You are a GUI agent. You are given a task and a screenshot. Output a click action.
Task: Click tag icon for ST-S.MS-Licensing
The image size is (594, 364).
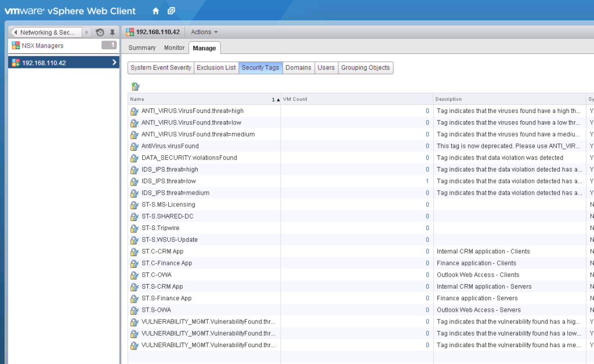(x=134, y=205)
